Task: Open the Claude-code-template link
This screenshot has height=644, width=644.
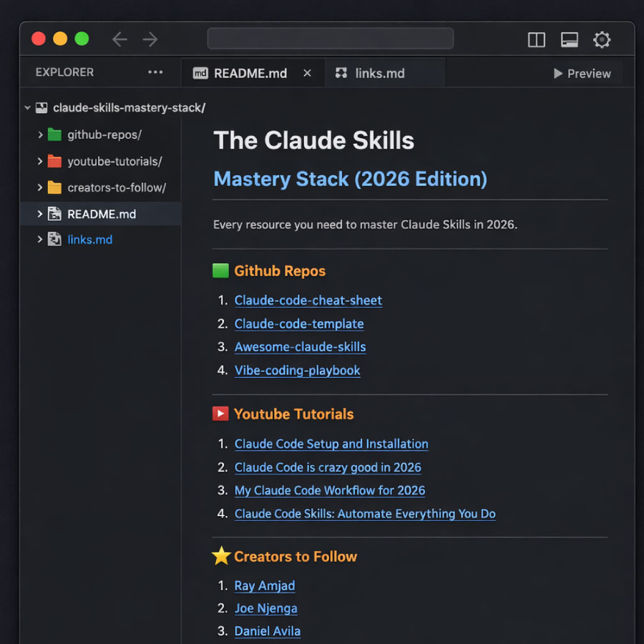Action: 299,323
